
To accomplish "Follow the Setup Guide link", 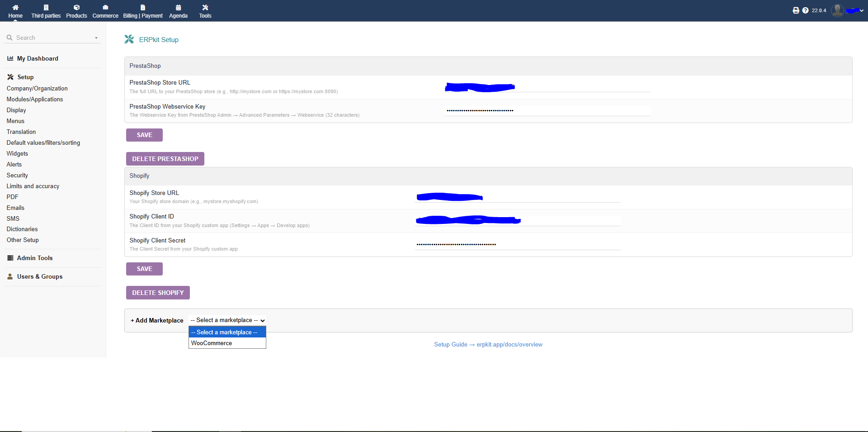I will 488,344.
